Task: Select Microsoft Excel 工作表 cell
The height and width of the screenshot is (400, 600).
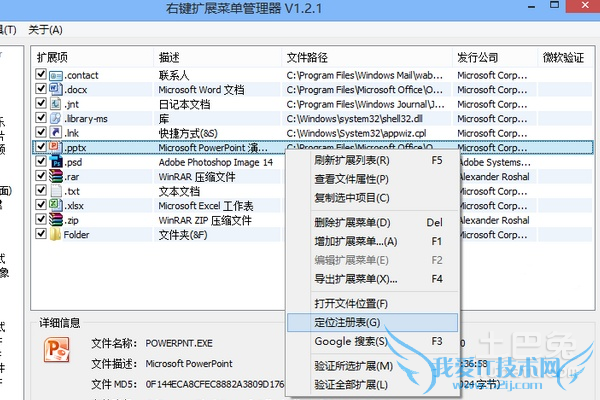Action: pyautogui.click(x=206, y=206)
